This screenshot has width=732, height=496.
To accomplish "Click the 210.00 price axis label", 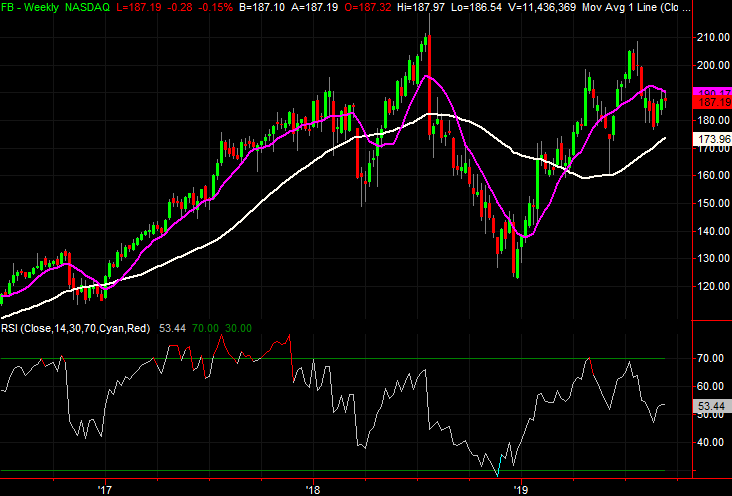I will pyautogui.click(x=713, y=37).
